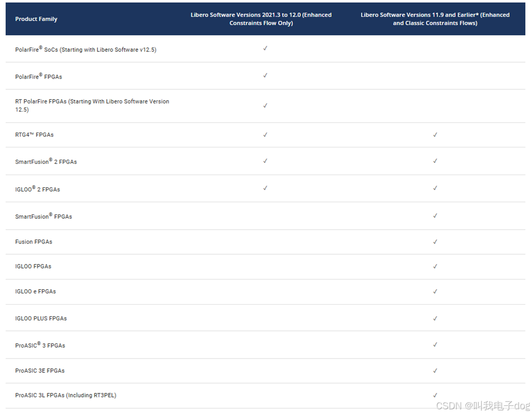Click the ProASIC 3E FPGAs row checkmark

pos(435,370)
